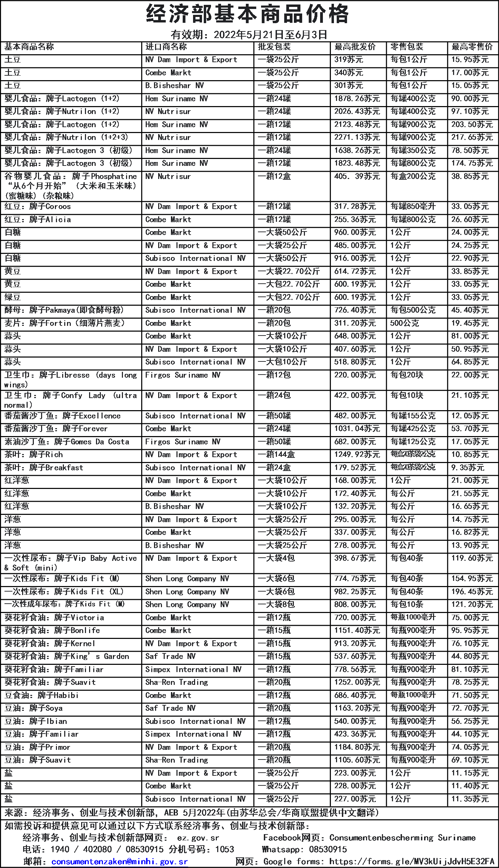
Task: Click the packaging cell 一箱12盒
Action: pyautogui.click(x=274, y=176)
